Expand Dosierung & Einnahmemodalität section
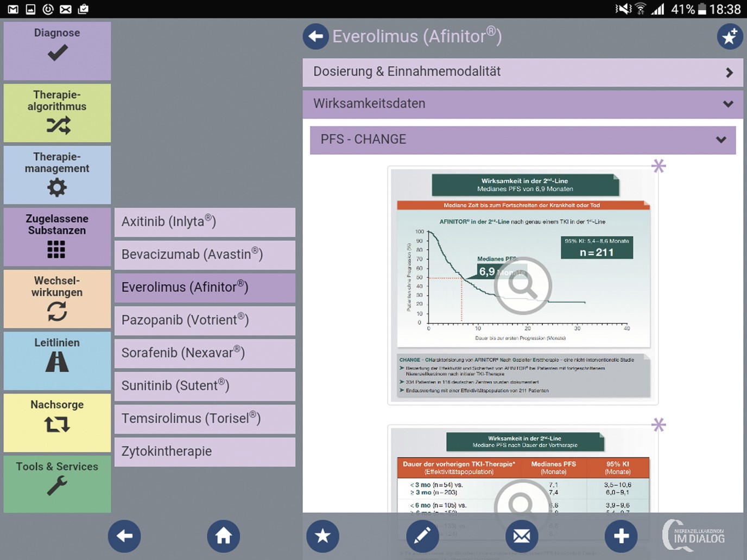This screenshot has height=560, width=747. pos(523,72)
